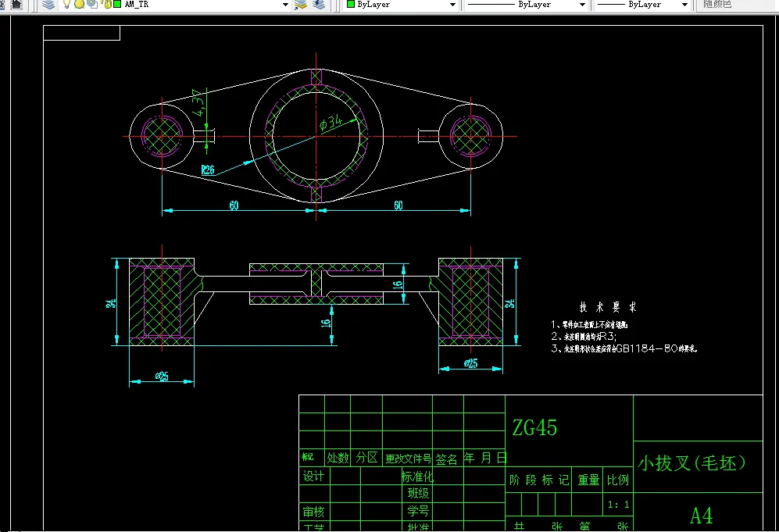Click the 处数 title block cell
779x532 pixels.
click(338, 458)
